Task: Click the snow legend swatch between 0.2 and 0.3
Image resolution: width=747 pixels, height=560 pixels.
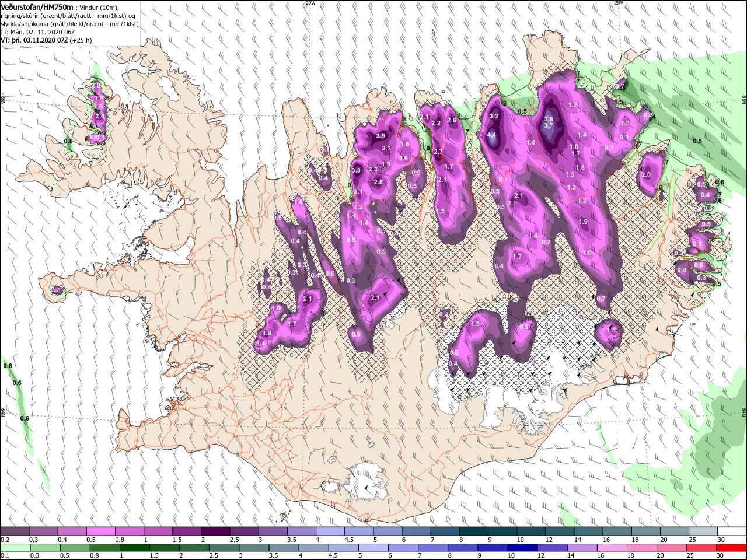Action: (15, 531)
